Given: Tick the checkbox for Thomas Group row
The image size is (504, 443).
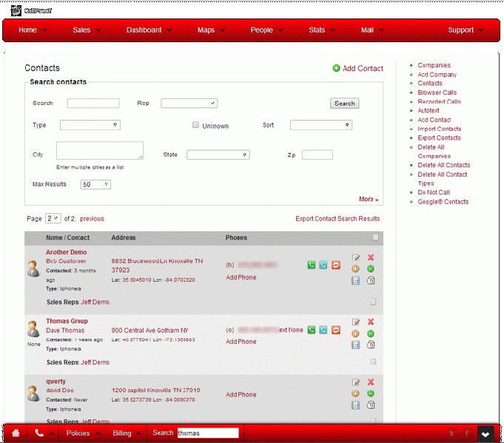Looking at the screenshot, I should point(373,362).
